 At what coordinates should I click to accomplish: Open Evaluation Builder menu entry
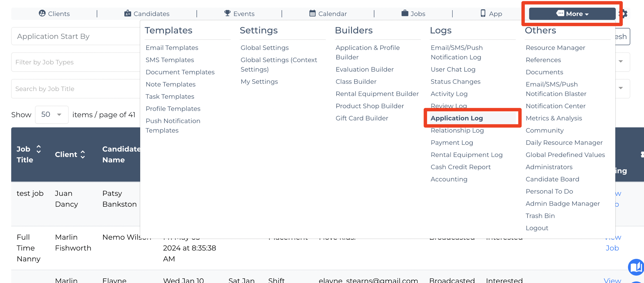364,69
